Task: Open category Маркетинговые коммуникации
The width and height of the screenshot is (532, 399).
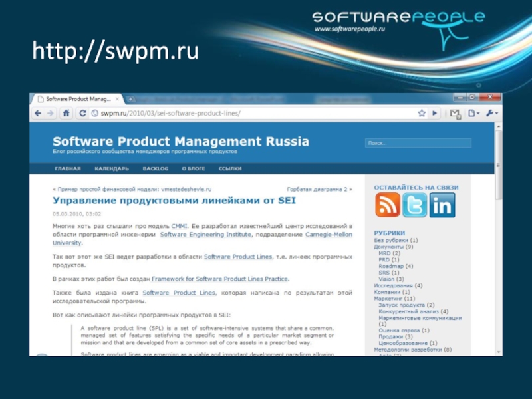Action: (x=420, y=318)
